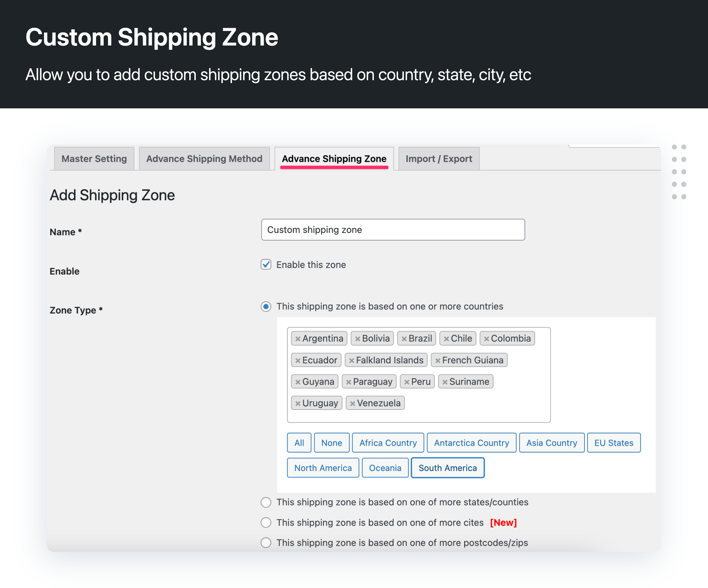Screen dimensions: 708x588
Task: Choose zone based on postcodes/zips
Action: click(266, 542)
